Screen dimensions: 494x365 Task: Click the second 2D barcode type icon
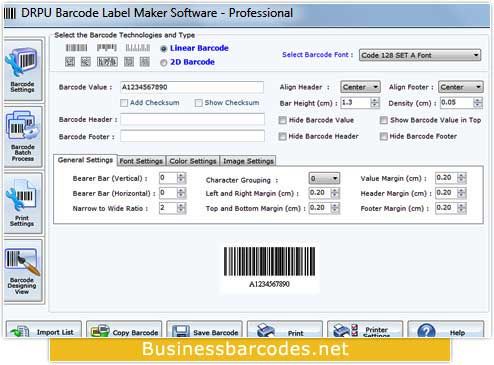(86, 62)
